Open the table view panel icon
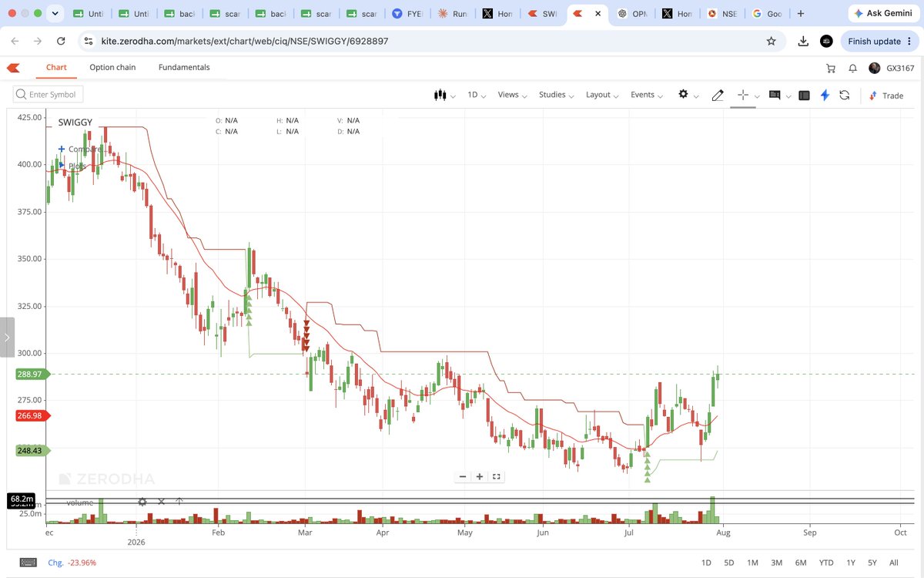924x578 pixels. pos(804,95)
